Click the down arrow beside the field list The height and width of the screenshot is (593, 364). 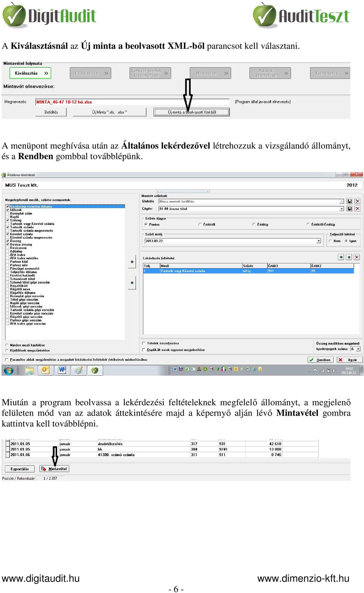[132, 283]
